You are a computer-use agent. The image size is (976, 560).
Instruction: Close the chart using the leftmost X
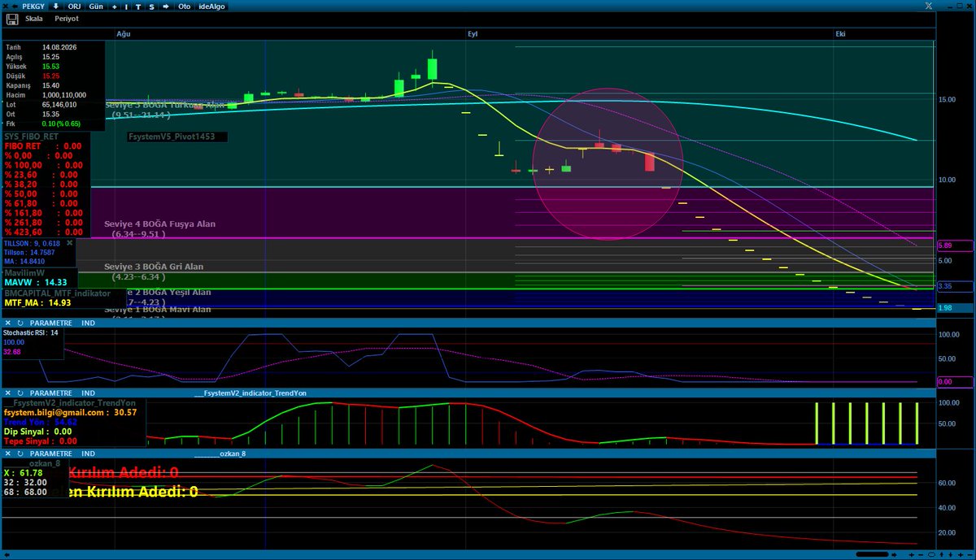(x=6, y=6)
